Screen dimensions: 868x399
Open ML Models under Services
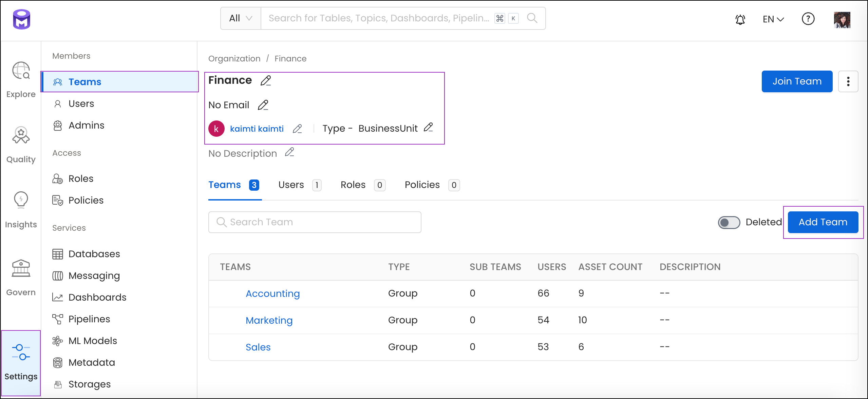(119, 341)
